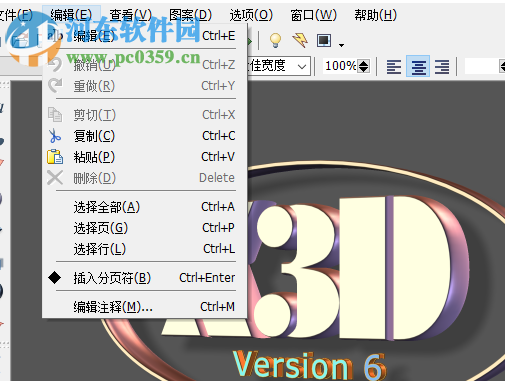Choose 粘贴(P) menu entry
Viewport: 505px width, 381px height.
pyautogui.click(x=145, y=157)
